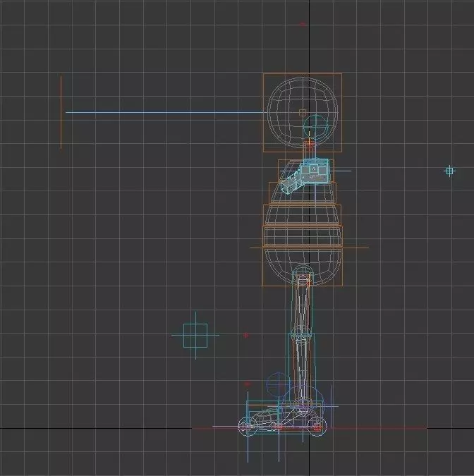Select the cyan box-shaped device on the chest

[x=315, y=171]
